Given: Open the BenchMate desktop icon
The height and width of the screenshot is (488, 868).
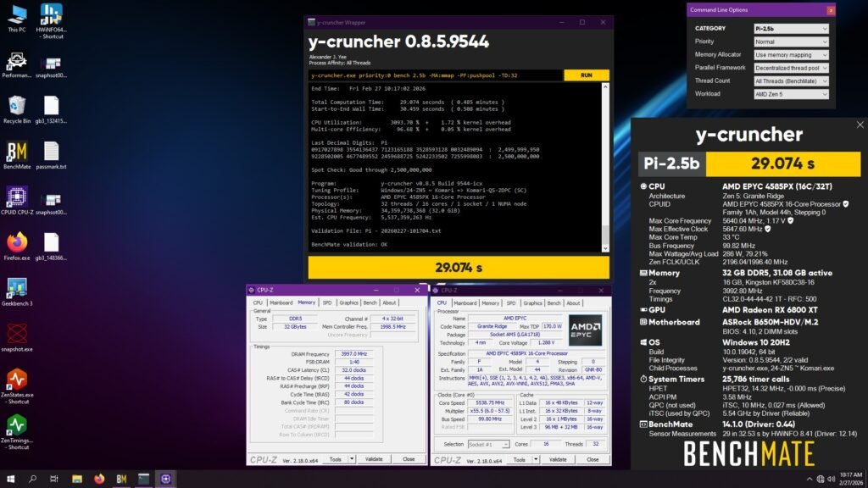Looking at the screenshot, I should pos(15,148).
